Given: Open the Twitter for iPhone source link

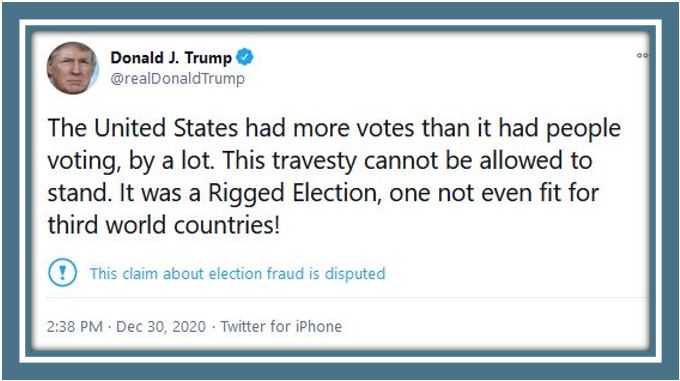Looking at the screenshot, I should click(281, 326).
